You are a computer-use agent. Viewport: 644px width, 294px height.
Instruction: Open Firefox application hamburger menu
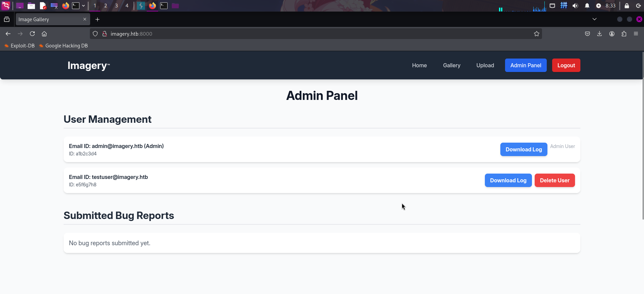(636, 34)
